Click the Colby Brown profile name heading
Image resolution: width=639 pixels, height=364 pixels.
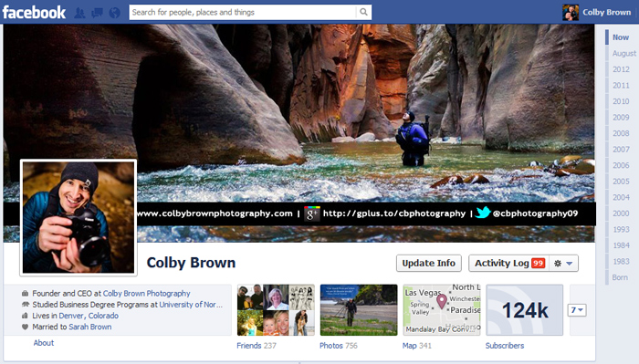(191, 263)
